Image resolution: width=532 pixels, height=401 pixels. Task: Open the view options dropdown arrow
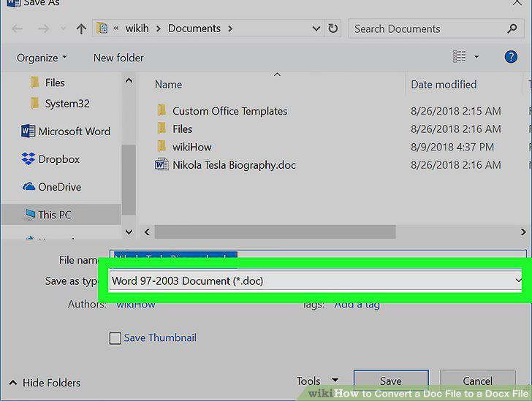[476, 57]
